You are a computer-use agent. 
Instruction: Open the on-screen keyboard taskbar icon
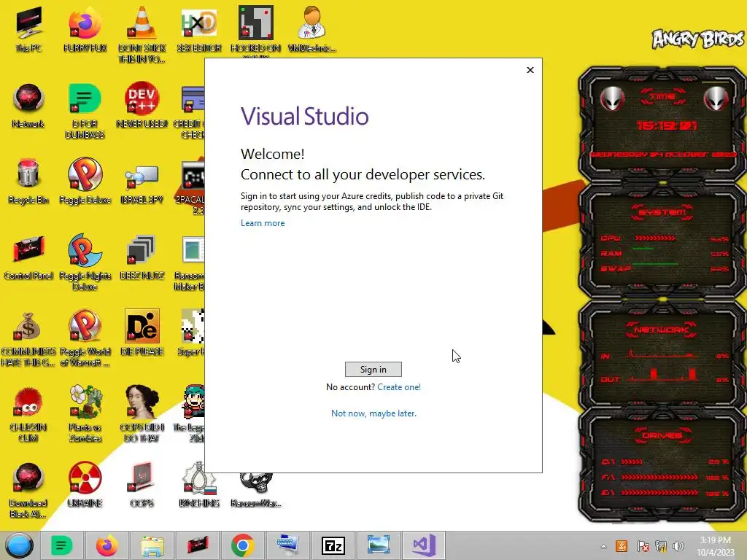(287, 545)
